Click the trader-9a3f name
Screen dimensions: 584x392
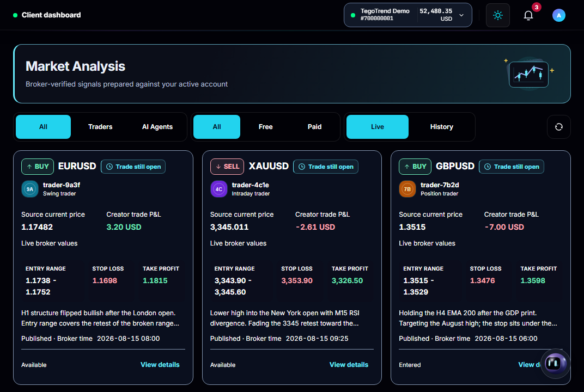point(62,185)
